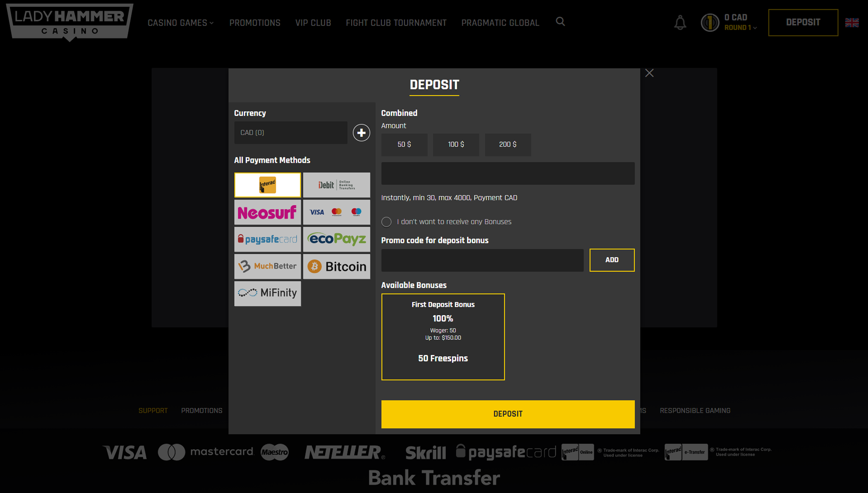The width and height of the screenshot is (868, 493).
Task: Choose the 100 $ preset amount
Action: tap(456, 144)
